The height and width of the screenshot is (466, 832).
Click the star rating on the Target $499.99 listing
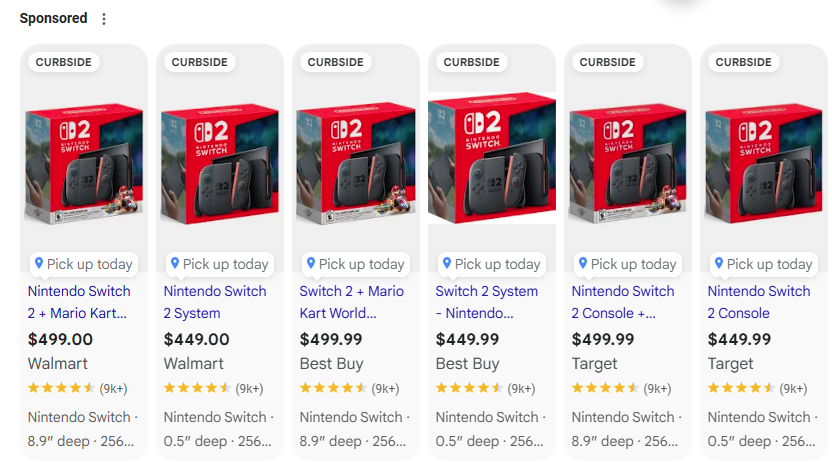[605, 388]
